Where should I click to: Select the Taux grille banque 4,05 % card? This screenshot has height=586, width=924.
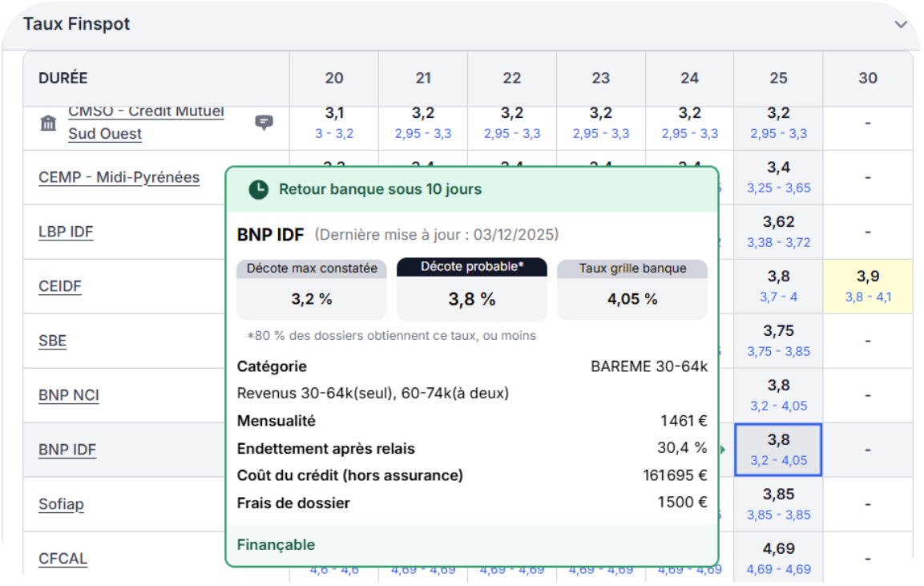(x=631, y=289)
